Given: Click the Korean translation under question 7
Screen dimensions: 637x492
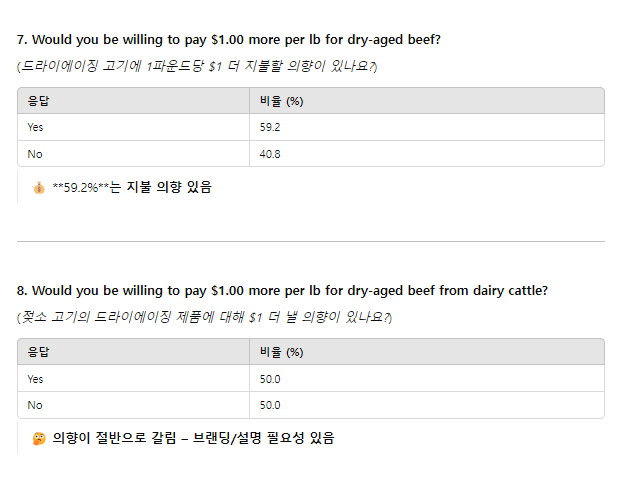Looking at the screenshot, I should (197, 66).
